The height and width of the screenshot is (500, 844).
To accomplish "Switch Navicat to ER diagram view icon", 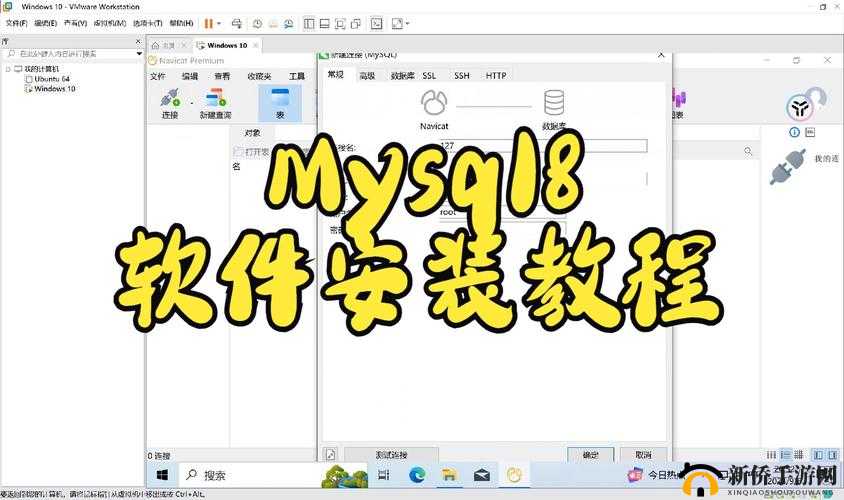I will (799, 455).
